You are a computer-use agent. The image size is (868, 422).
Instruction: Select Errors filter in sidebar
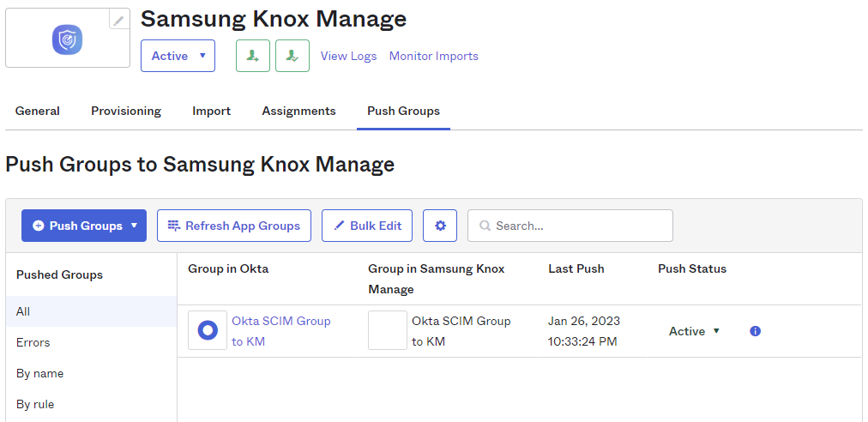coord(91,343)
